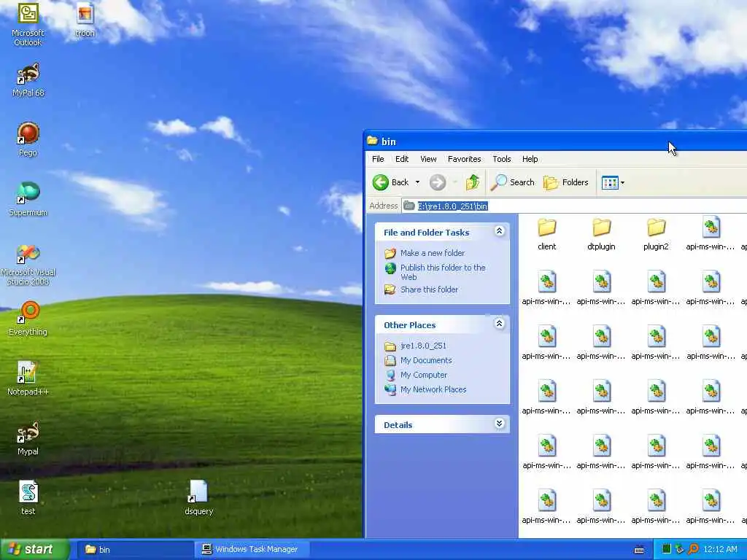Screen dimensions: 747x560
Task: Select the dtplugin folder
Action: click(601, 234)
